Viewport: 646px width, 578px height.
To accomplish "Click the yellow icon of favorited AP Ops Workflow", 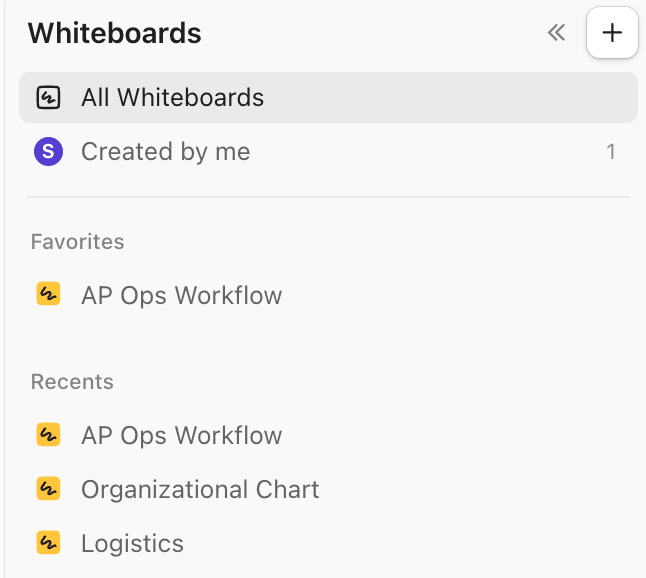I will (x=48, y=295).
